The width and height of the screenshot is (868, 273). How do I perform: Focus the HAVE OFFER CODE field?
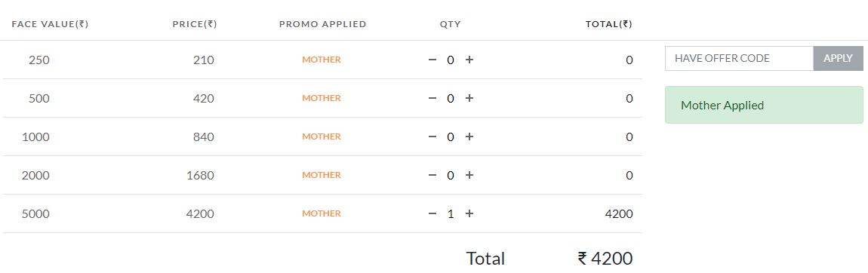tap(739, 59)
